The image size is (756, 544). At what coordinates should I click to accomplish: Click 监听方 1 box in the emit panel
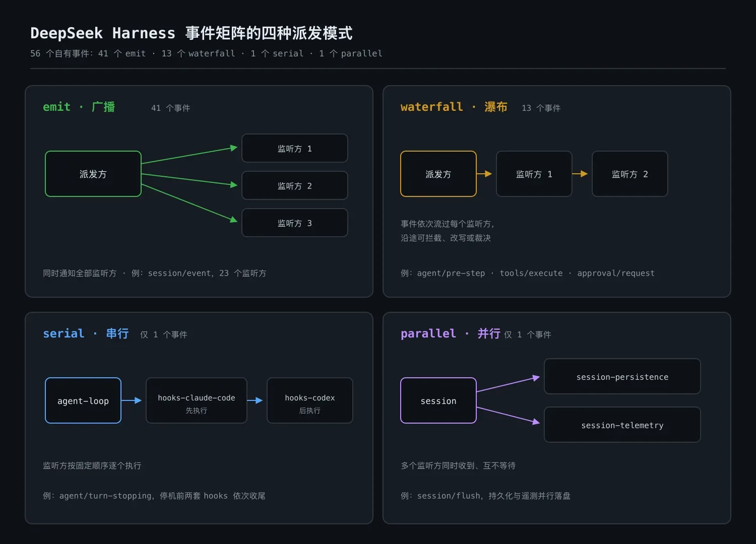coord(295,148)
